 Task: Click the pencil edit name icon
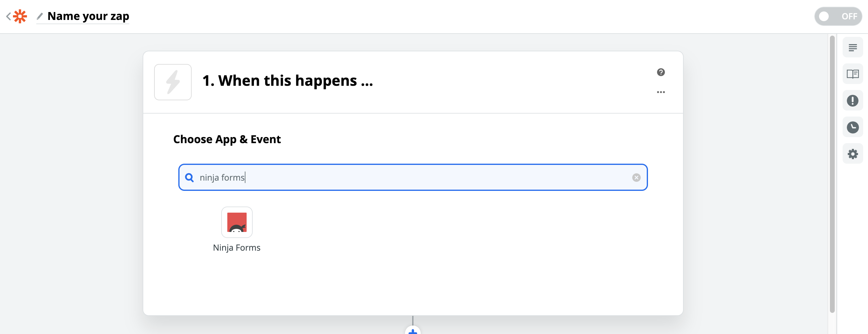[40, 16]
